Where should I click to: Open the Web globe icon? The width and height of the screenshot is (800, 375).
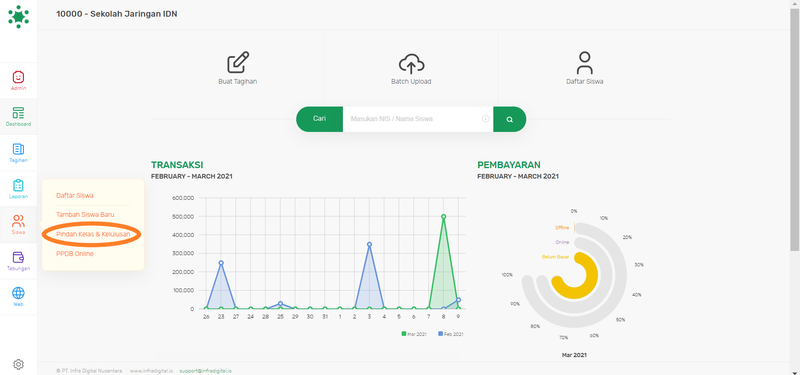pyautogui.click(x=18, y=296)
